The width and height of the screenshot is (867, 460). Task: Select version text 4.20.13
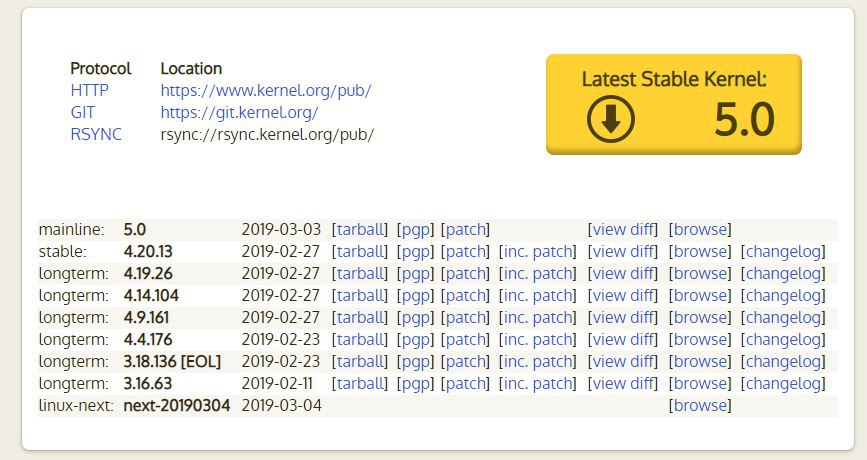click(x=148, y=252)
